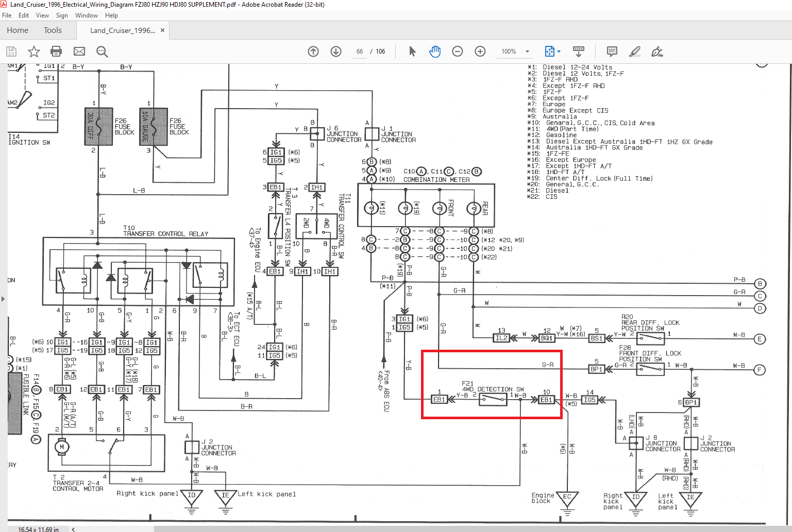
Task: Switch to the Tools tab
Action: point(53,30)
